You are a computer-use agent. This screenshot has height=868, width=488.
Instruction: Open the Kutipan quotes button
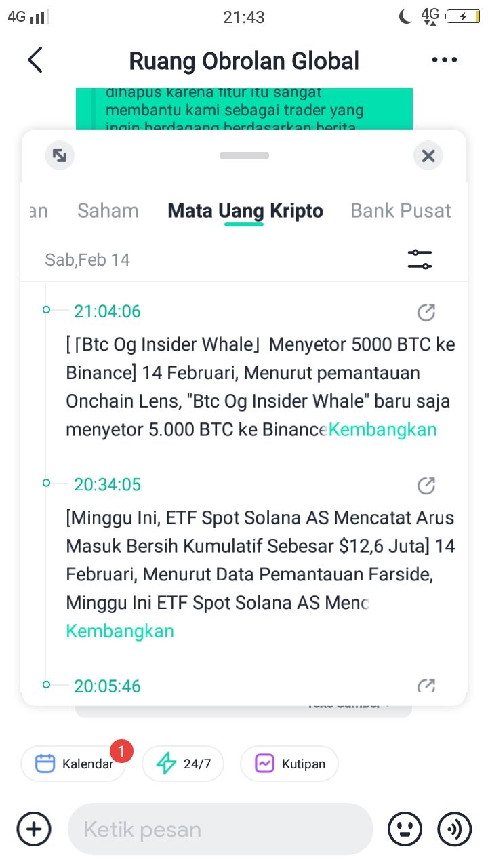(x=289, y=764)
